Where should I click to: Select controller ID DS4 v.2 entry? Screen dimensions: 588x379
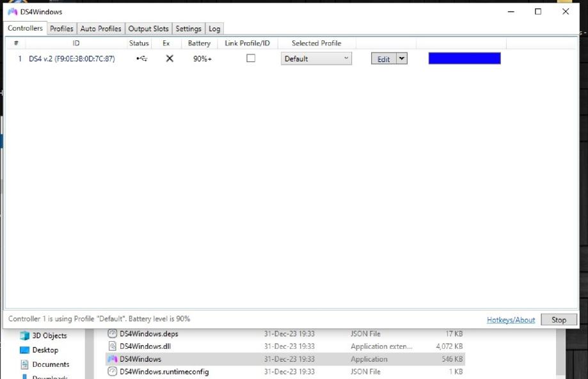click(x=72, y=59)
